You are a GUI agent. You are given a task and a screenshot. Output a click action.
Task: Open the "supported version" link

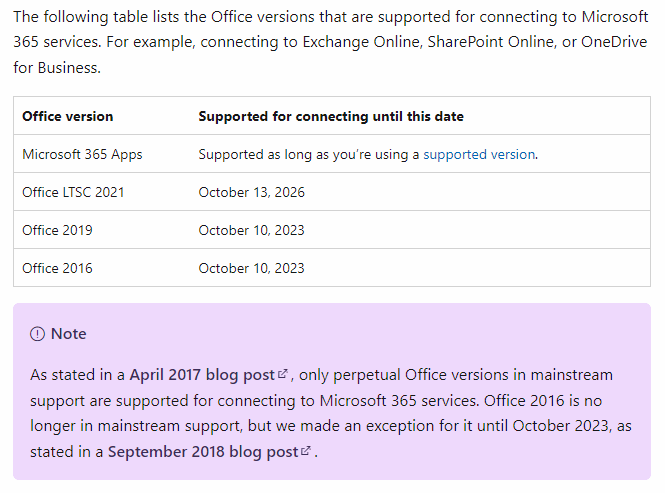(x=479, y=154)
